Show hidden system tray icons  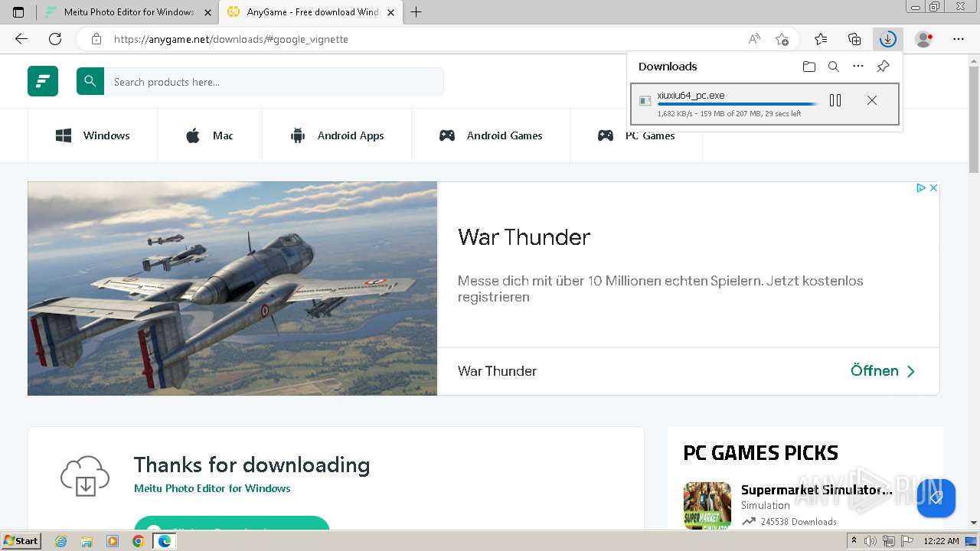[x=854, y=541]
